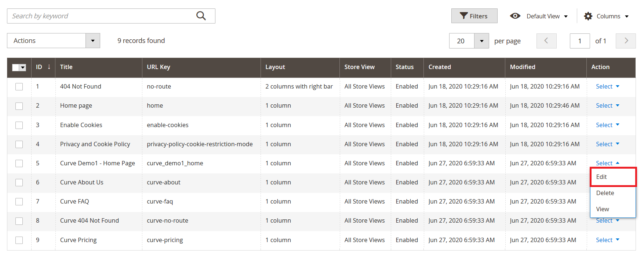
Task: Choose Delete from the action menu
Action: 605,193
